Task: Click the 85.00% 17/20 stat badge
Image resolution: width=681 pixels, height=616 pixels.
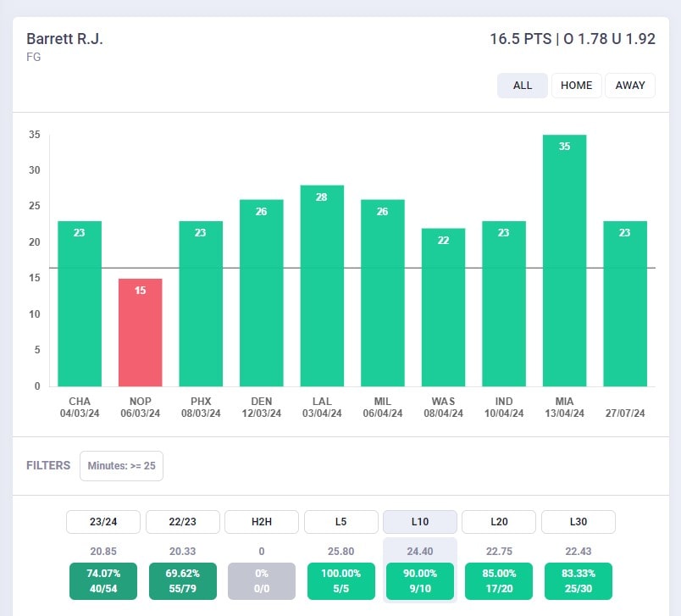Action: click(499, 581)
